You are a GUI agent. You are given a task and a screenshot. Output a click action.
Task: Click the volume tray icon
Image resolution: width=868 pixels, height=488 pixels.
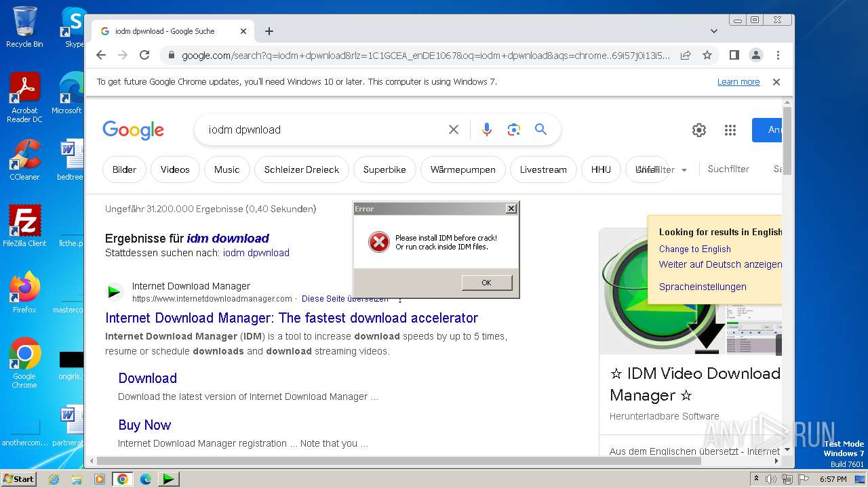point(771,479)
